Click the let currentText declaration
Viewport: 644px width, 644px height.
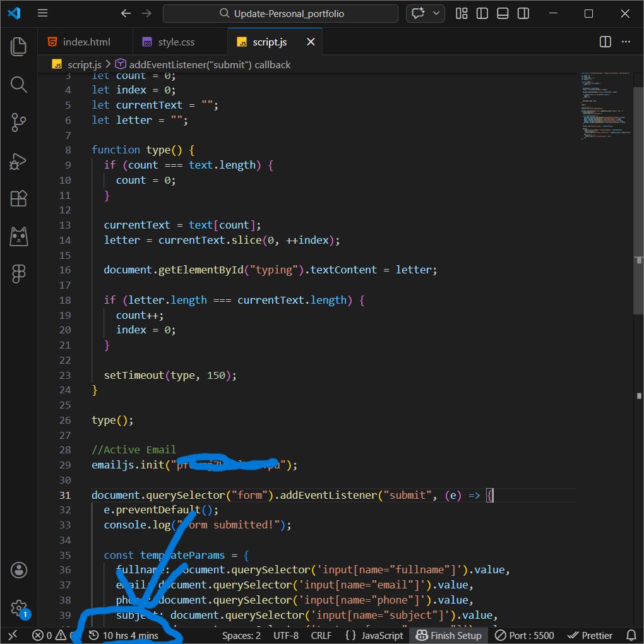click(155, 105)
